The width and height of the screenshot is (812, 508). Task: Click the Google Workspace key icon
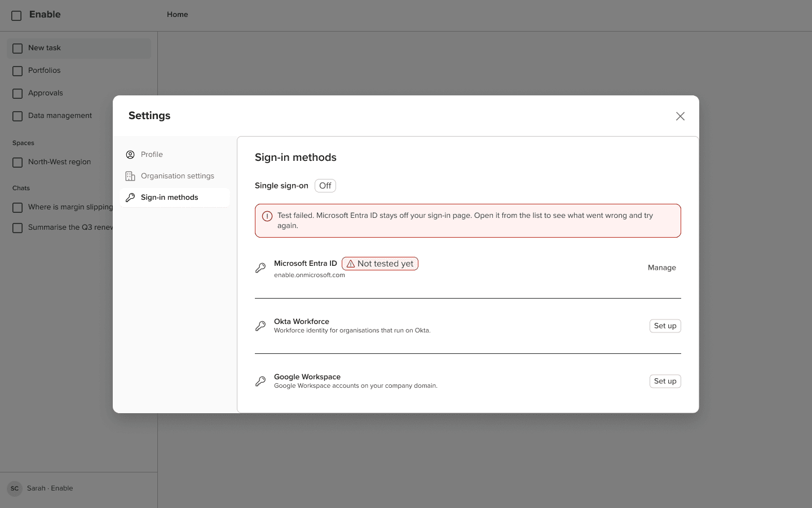[x=261, y=382]
